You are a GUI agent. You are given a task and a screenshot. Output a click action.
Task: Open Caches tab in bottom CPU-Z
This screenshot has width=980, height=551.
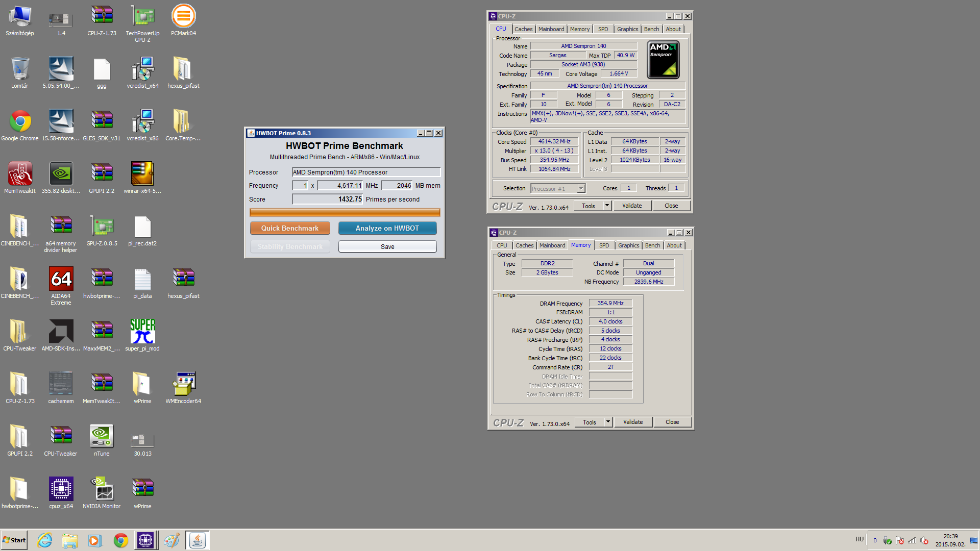coord(524,245)
